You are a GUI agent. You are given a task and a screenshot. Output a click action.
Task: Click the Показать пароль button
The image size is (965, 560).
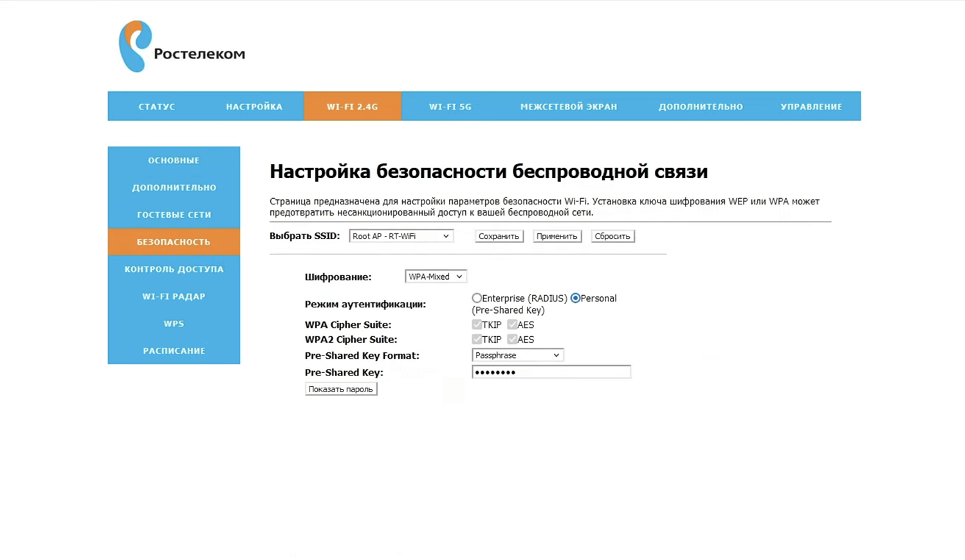(x=340, y=389)
